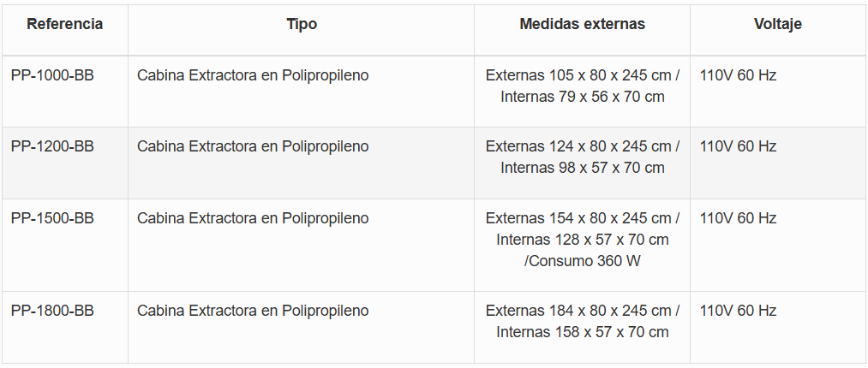Click the PP-1500-BB reference cell
This screenshot has width=868, height=368.
[x=52, y=218]
